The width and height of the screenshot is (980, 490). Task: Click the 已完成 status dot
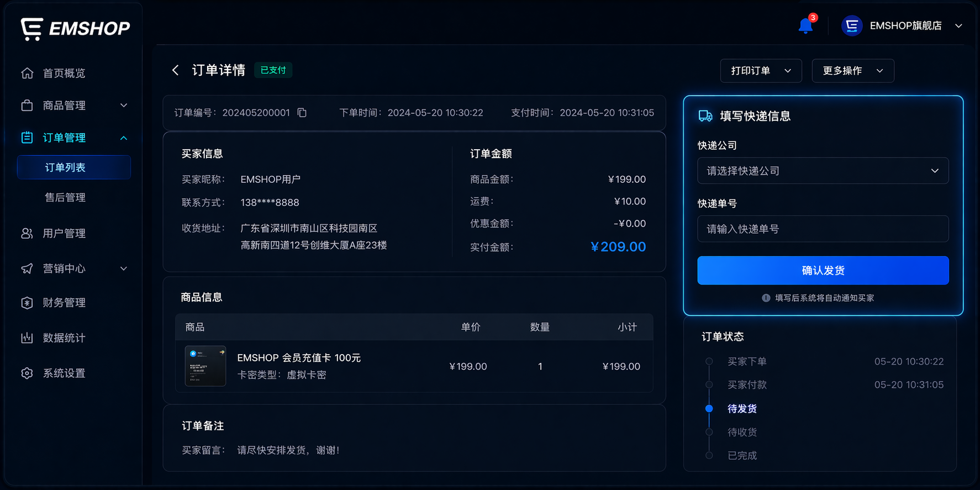pos(709,455)
